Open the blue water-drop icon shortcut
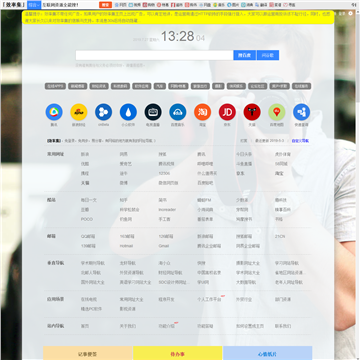360x360 pixels. (x=128, y=112)
